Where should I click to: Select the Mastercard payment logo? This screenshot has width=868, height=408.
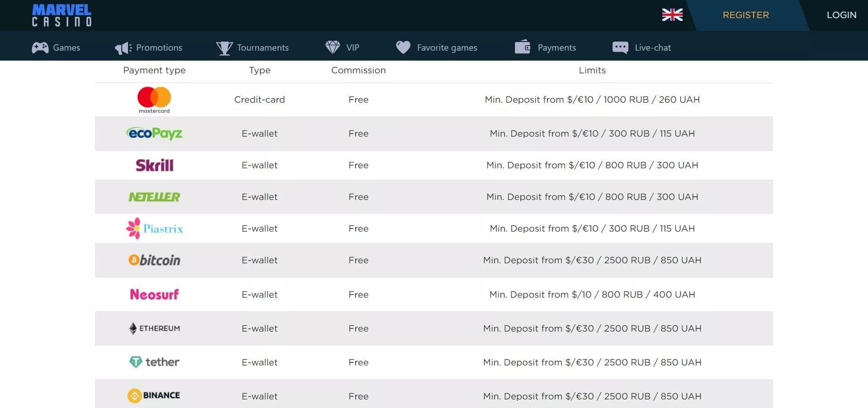coord(154,100)
